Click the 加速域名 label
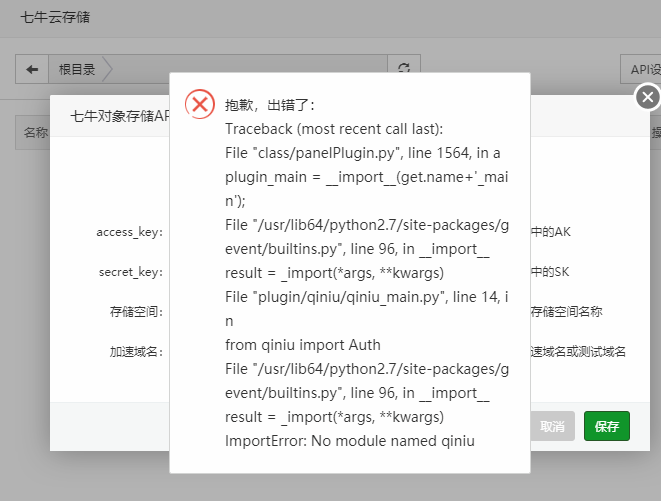This screenshot has height=501, width=661. [x=136, y=351]
